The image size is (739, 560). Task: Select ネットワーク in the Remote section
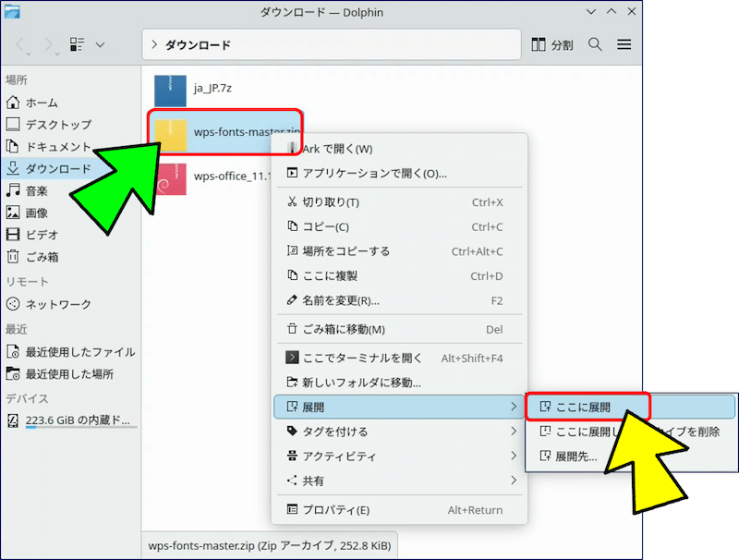point(57,304)
